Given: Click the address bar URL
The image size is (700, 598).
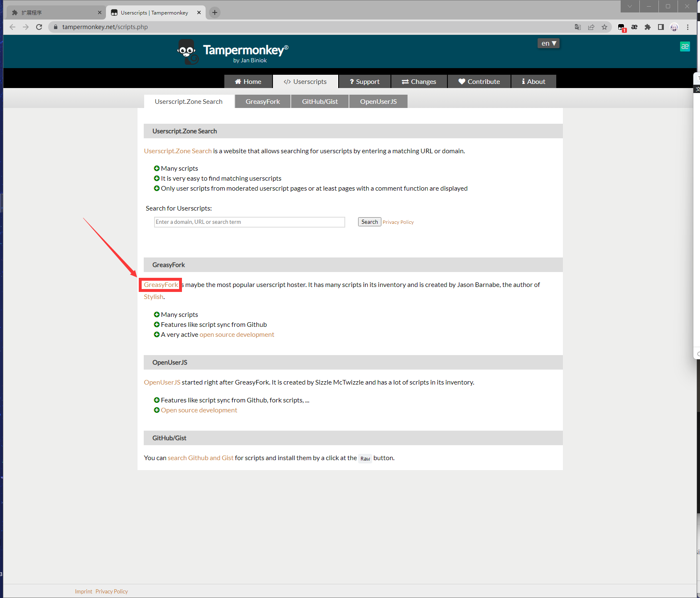Looking at the screenshot, I should 105,27.
